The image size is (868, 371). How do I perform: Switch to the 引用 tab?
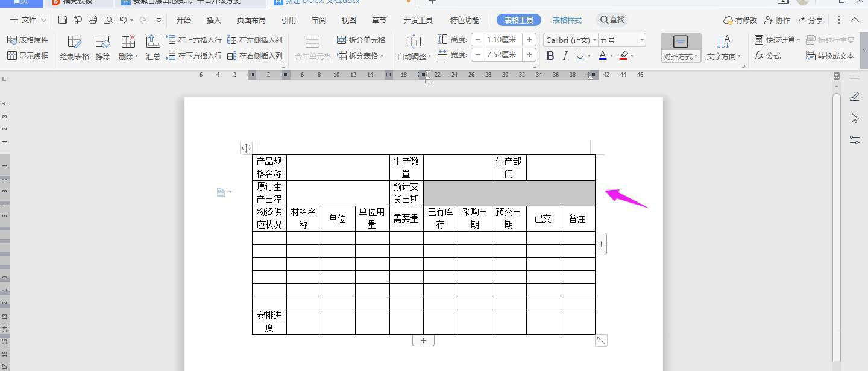tap(289, 20)
